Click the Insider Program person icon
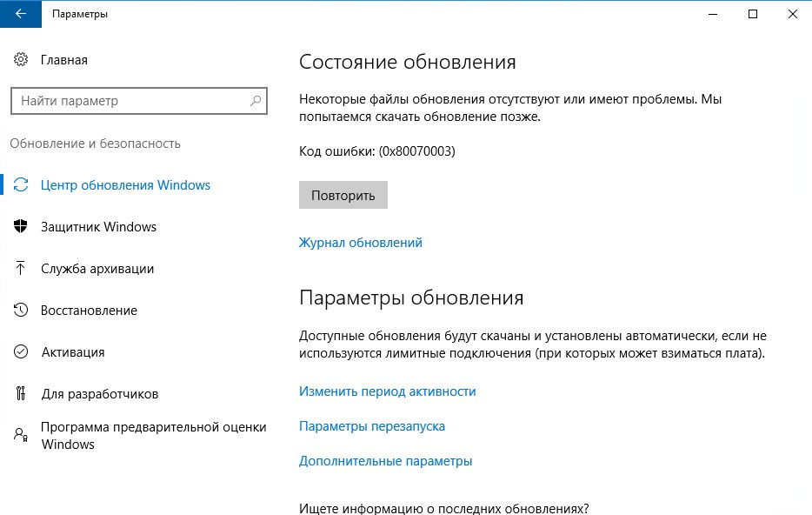This screenshot has width=812, height=515. (21, 433)
